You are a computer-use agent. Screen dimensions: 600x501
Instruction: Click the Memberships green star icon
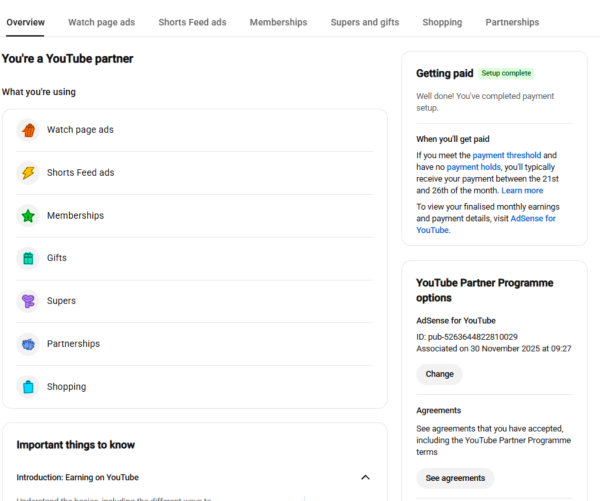pyautogui.click(x=28, y=216)
